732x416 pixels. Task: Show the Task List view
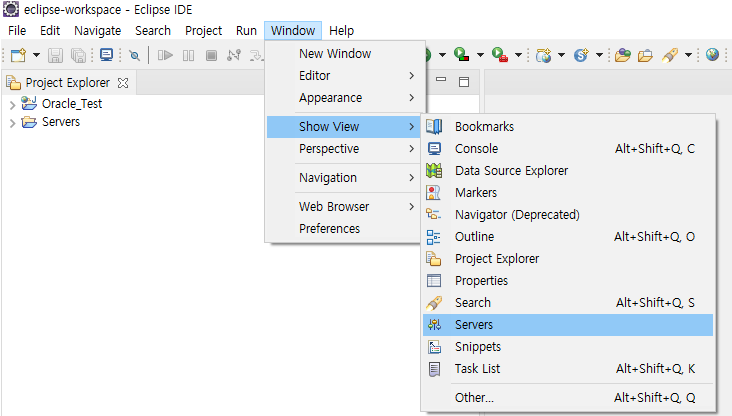[x=568, y=368]
